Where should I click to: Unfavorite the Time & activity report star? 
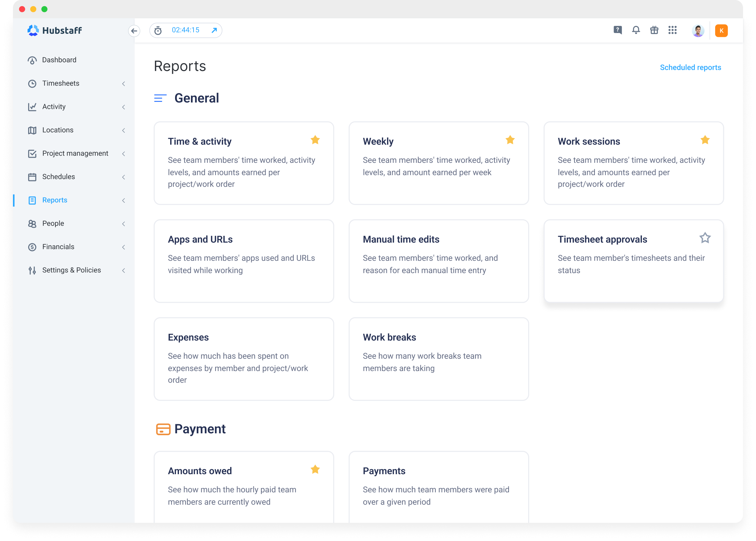coord(315,140)
